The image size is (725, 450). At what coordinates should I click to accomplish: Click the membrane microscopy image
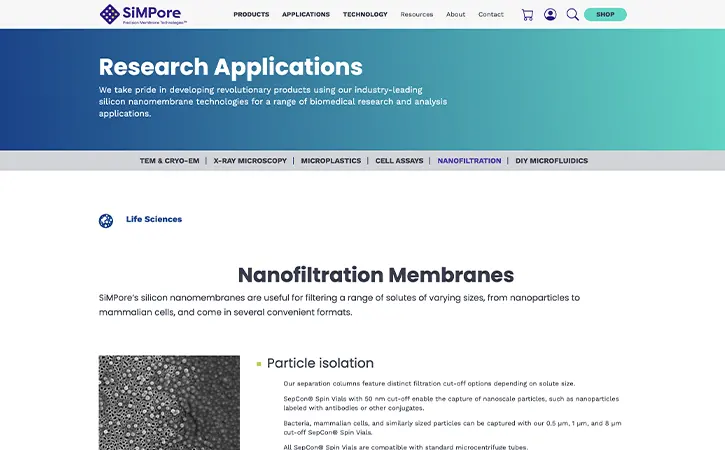point(169,402)
